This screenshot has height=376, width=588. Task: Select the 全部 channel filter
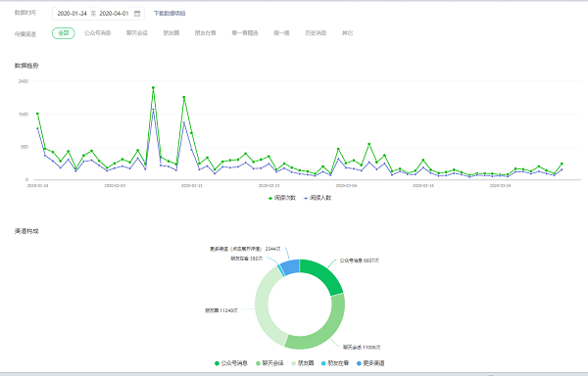coord(64,33)
